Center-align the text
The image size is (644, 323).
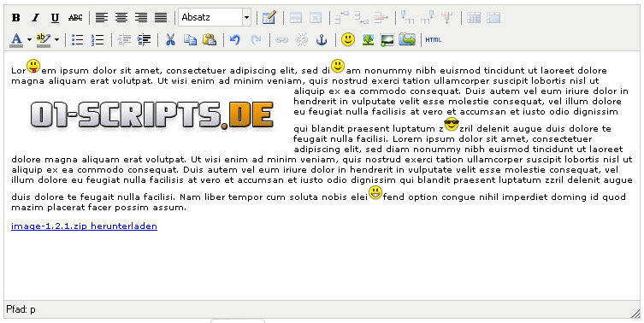[x=121, y=18]
